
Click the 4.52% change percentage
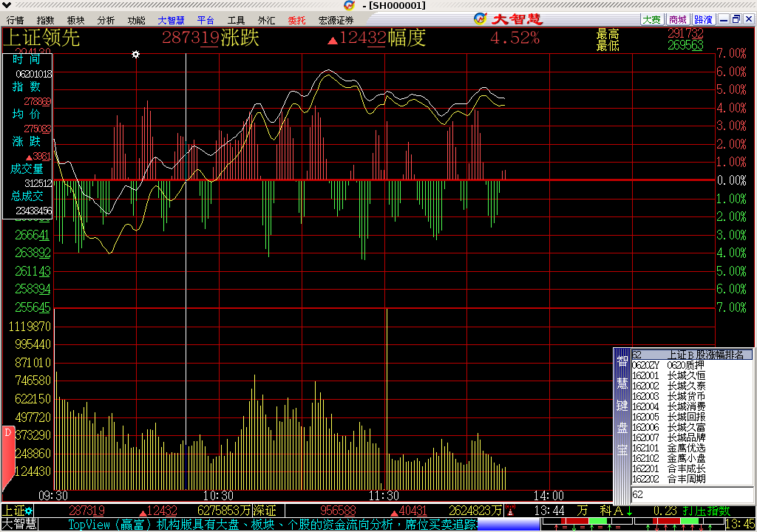coord(515,38)
